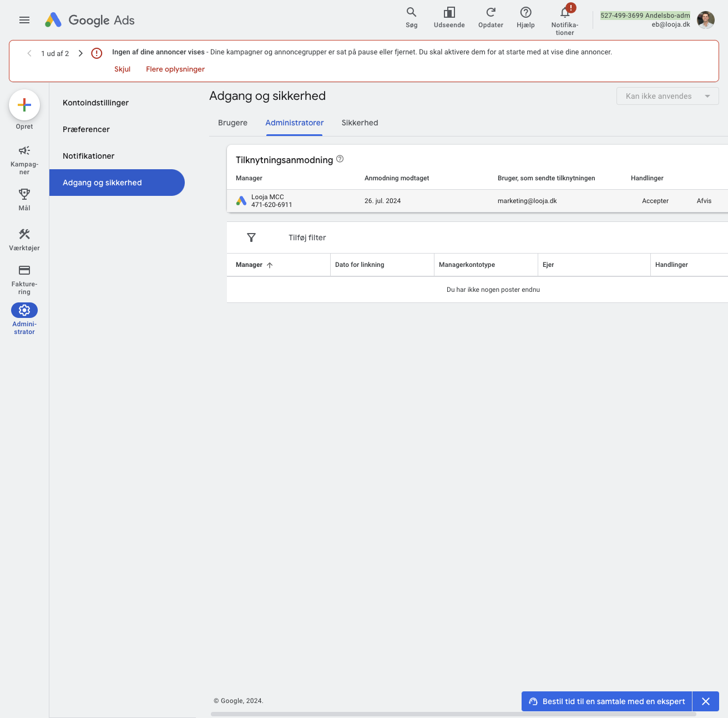Switch to the Brugere tab

click(x=232, y=123)
